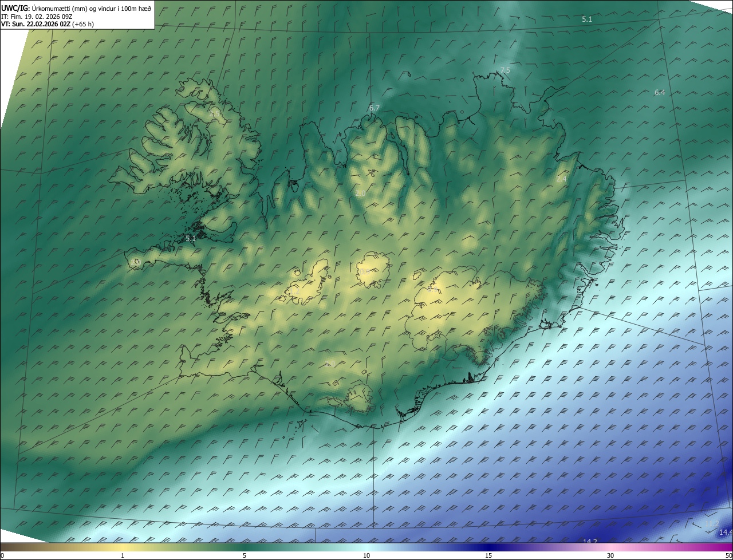The image size is (733, 560).
Task: Pick the dark navy colour band above tick 15
Action: click(x=488, y=547)
